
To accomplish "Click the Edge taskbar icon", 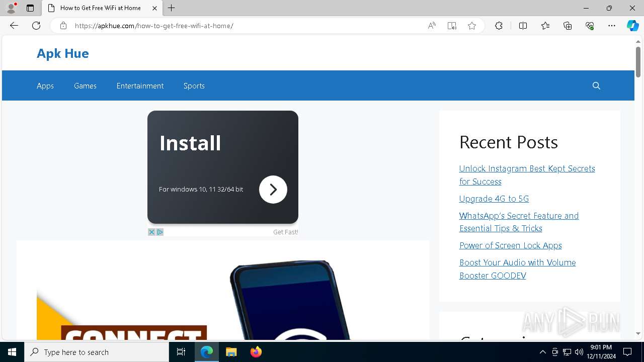I will click(207, 352).
